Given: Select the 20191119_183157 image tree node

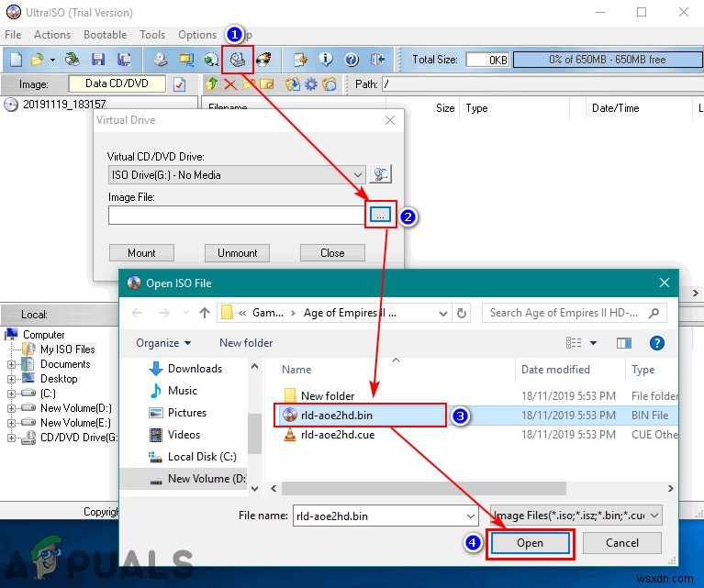Looking at the screenshot, I should (64, 105).
